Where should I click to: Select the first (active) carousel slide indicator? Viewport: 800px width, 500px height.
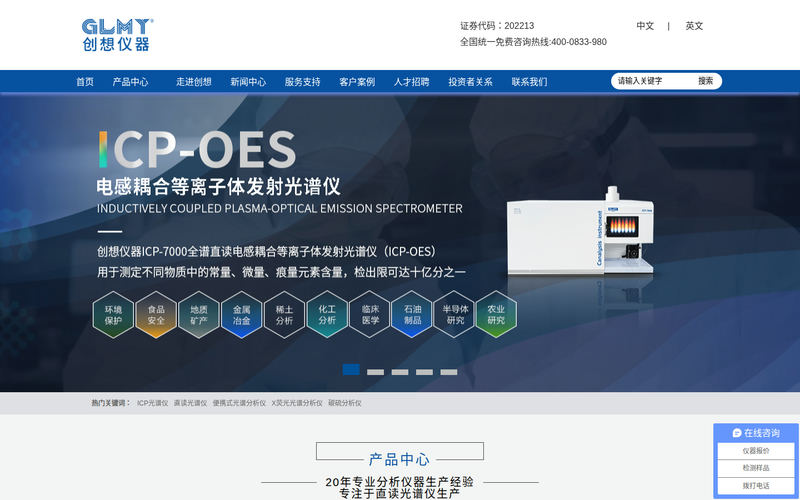[351, 369]
